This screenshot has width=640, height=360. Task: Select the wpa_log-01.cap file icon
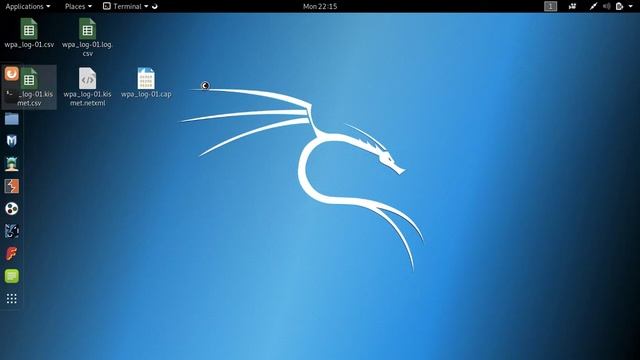[x=146, y=78]
